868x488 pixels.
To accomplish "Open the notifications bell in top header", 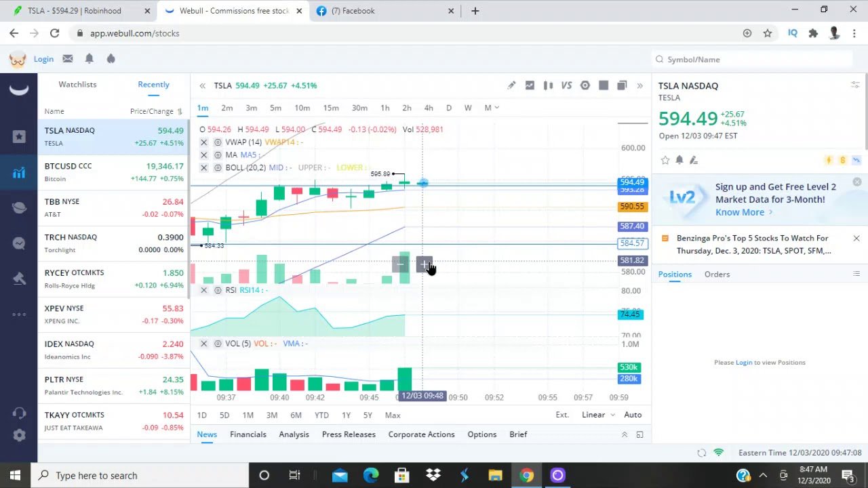I will (89, 59).
